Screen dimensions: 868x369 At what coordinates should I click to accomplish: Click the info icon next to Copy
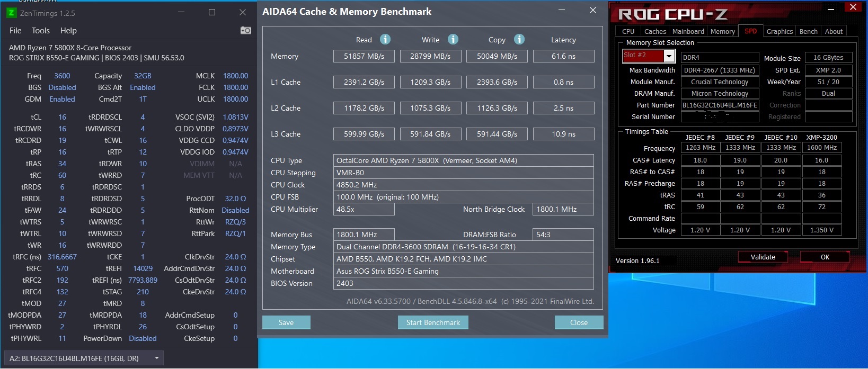pyautogui.click(x=519, y=39)
